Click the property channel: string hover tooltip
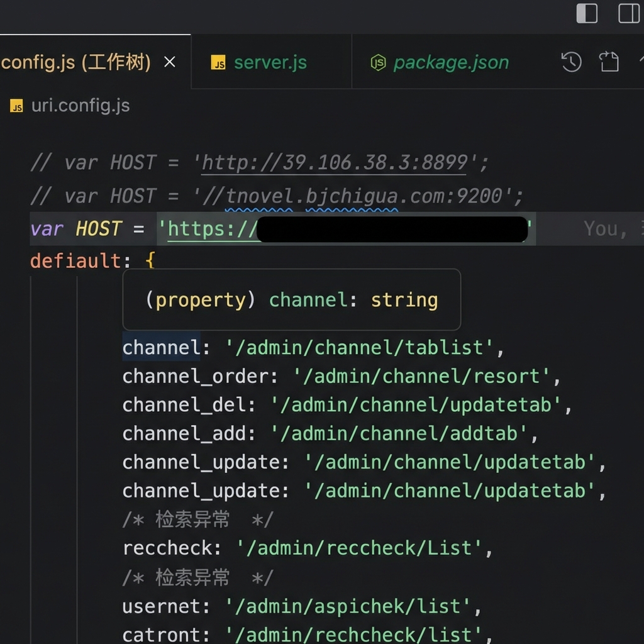Screen dimensions: 644x644 tap(291, 300)
